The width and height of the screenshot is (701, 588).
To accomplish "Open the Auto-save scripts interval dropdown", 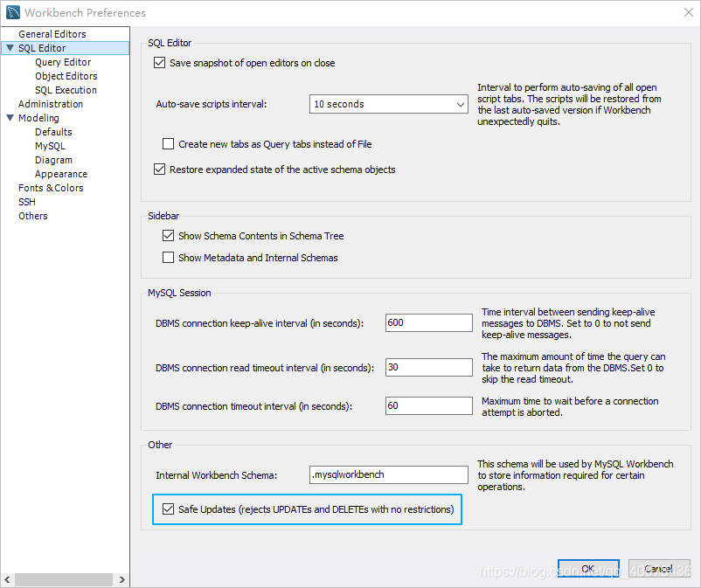I will point(388,104).
